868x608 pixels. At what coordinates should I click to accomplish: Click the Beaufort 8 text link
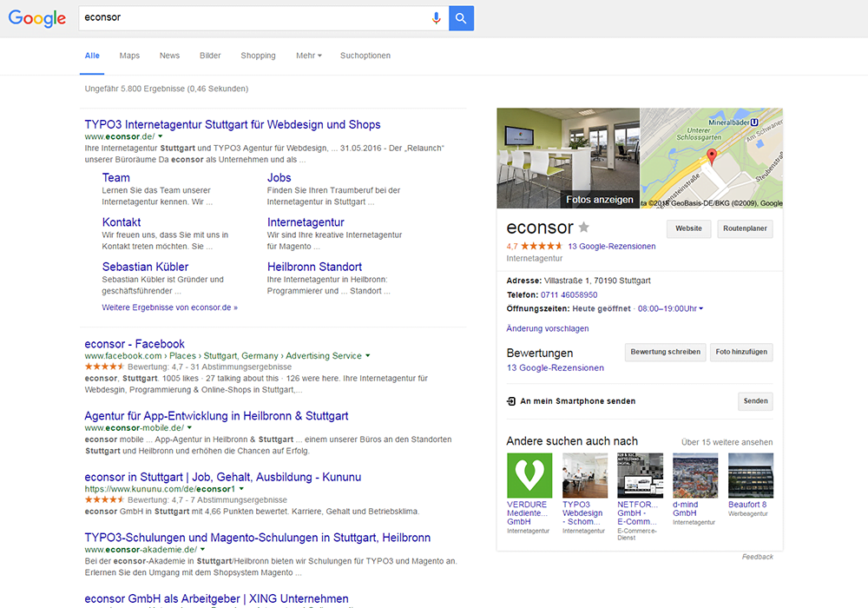pos(747,505)
